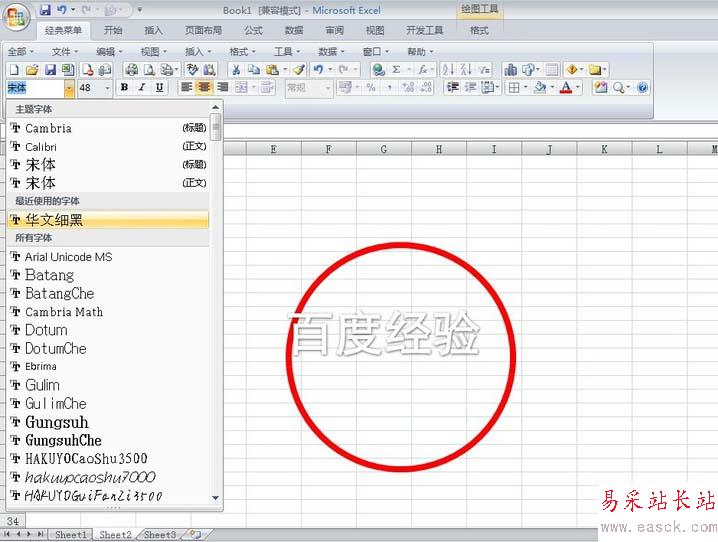This screenshot has width=718, height=542.
Task: Open the font name dropdown arrow
Action: click(69, 88)
